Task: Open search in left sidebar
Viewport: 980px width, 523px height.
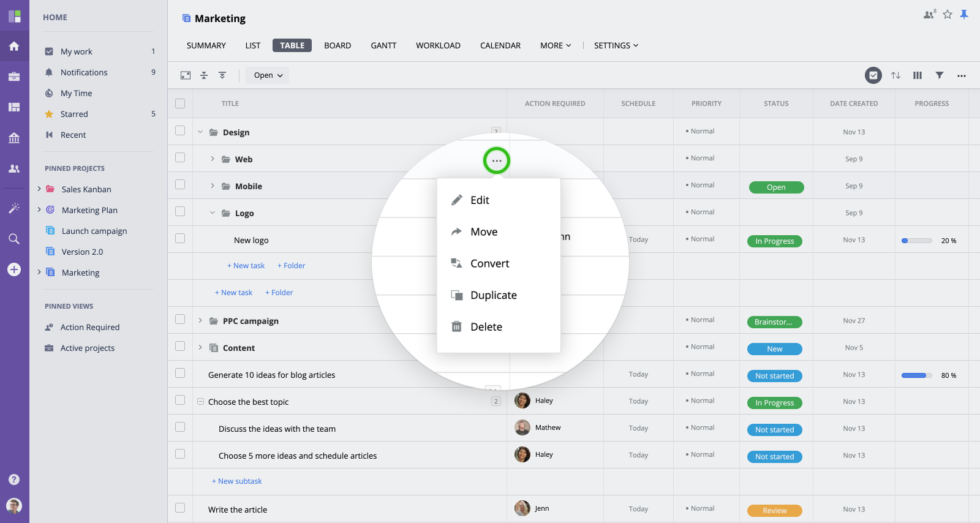Action: click(14, 239)
